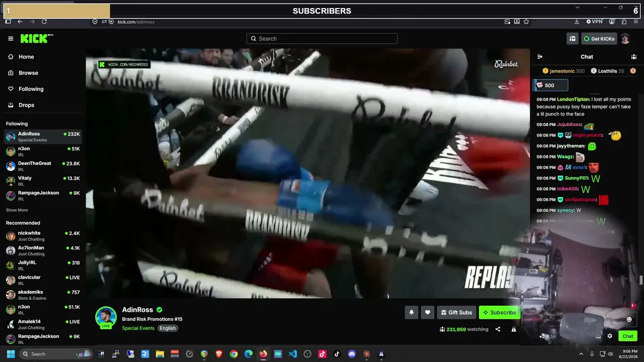Viewport: 644px width, 362px height.
Task: Open akademiks recommended channel
Action: (x=43, y=294)
